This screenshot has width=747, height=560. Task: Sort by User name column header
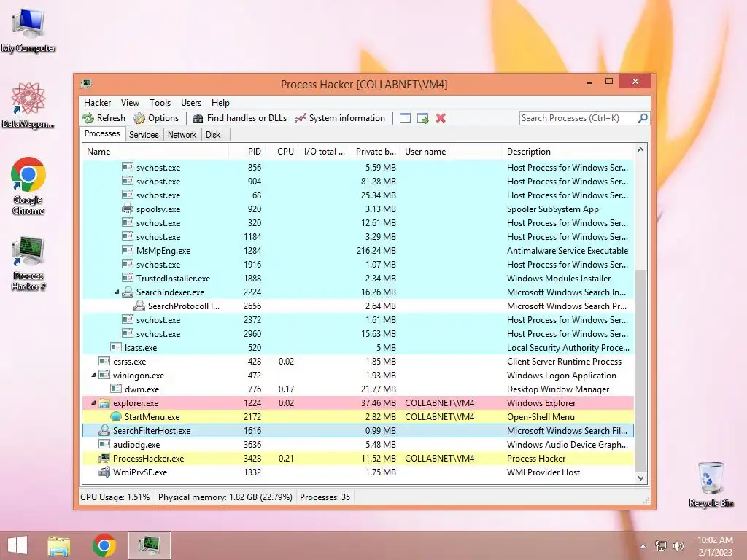point(451,152)
